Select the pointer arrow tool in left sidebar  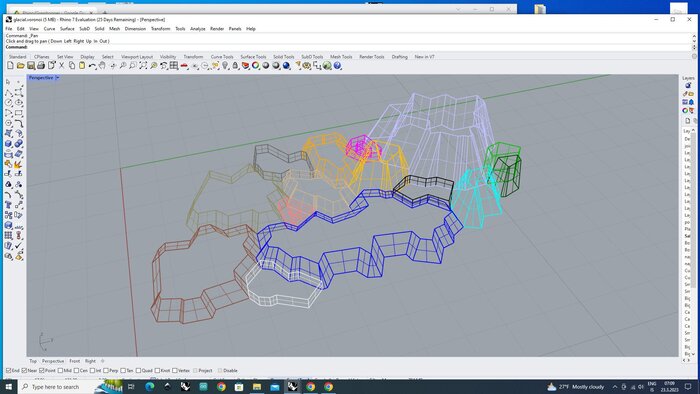click(x=8, y=82)
